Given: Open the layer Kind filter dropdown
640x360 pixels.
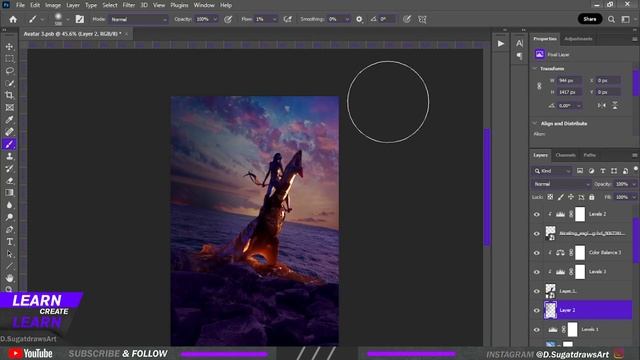Looking at the screenshot, I should click(x=552, y=171).
